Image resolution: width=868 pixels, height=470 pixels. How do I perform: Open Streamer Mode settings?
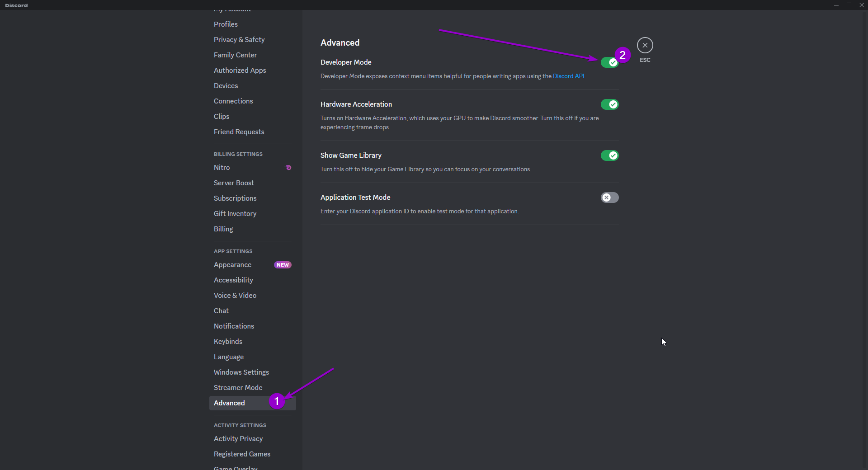238,387
